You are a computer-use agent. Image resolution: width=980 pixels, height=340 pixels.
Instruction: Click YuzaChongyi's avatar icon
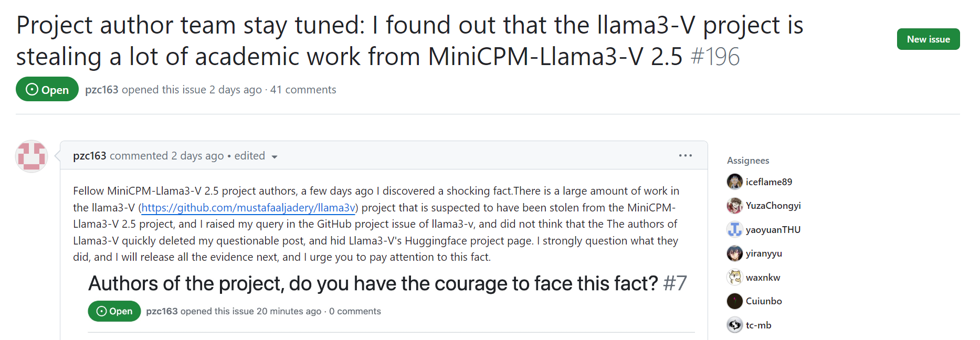734,206
